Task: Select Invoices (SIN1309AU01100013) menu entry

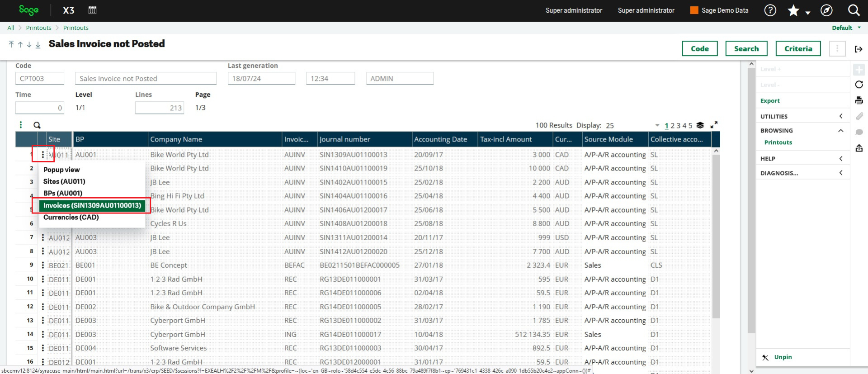Action: pos(92,205)
